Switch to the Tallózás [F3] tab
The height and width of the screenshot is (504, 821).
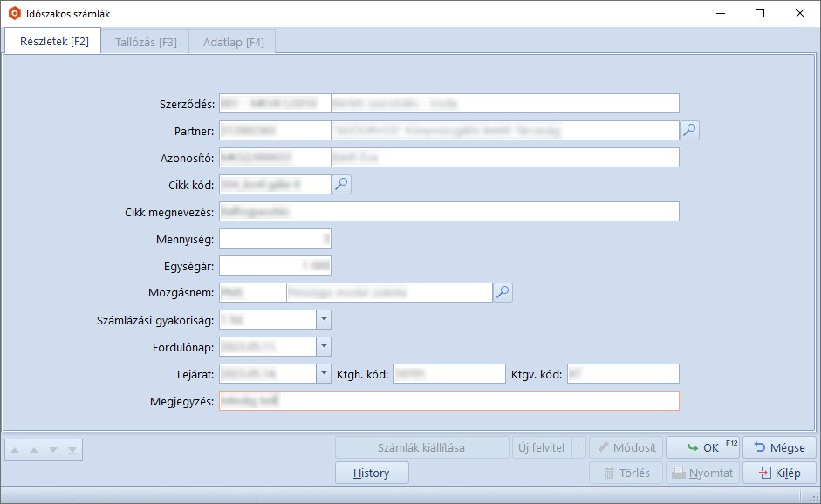(146, 42)
